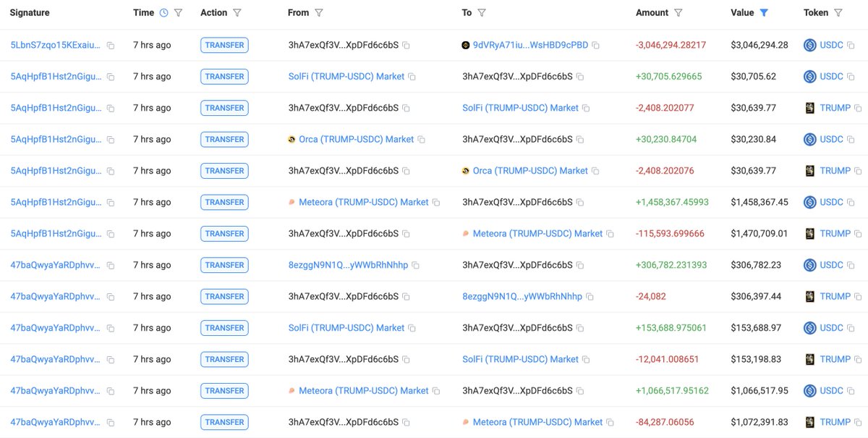Click the TRUMP token image in the $1,072,391.83 row

[810, 422]
